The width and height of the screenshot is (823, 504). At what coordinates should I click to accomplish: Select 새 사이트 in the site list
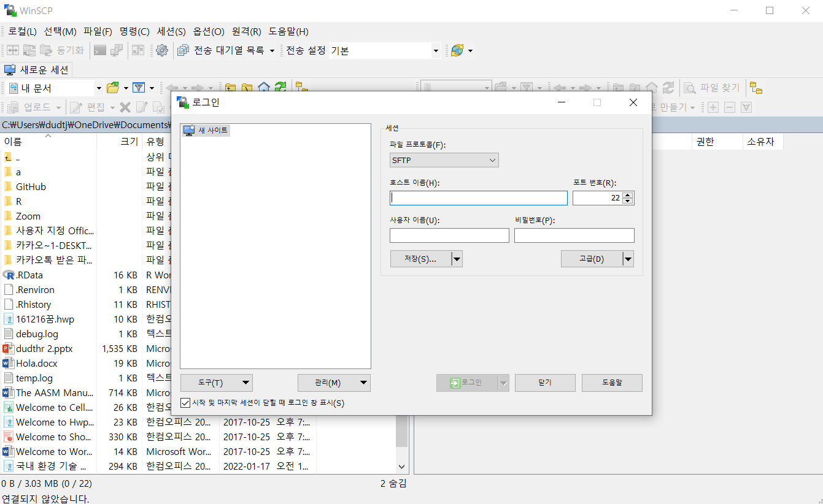click(206, 130)
